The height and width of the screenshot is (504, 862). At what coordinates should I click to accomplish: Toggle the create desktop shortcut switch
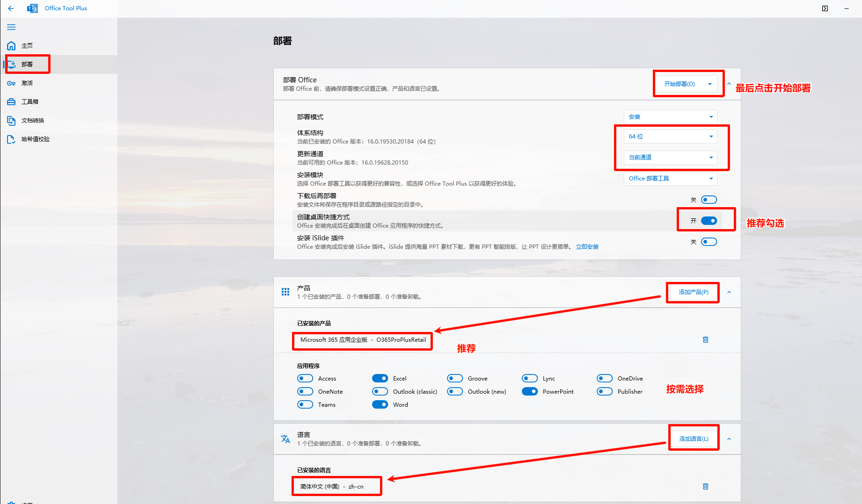coord(709,221)
